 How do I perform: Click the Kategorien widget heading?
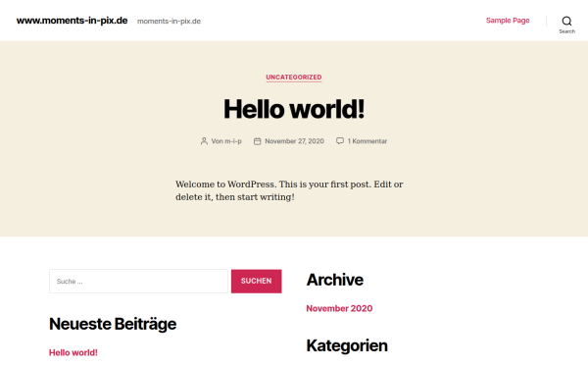point(347,345)
